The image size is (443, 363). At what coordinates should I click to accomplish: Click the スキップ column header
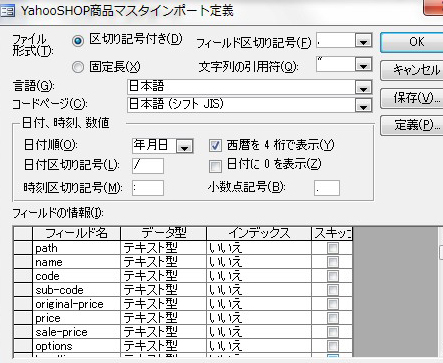332,233
